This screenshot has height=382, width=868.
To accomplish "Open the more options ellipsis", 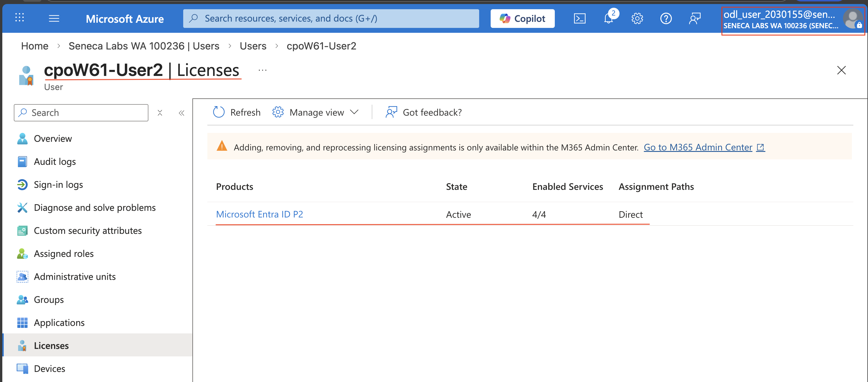I will (263, 70).
